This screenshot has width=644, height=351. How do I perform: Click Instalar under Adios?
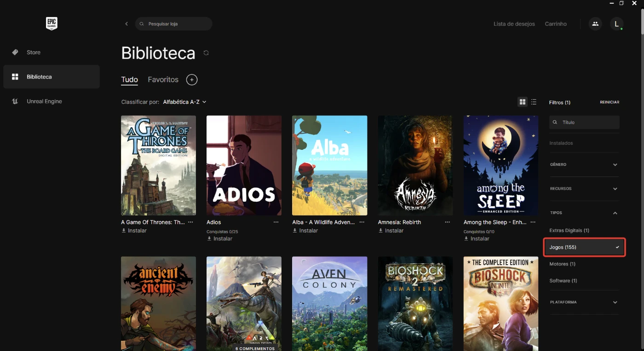220,239
